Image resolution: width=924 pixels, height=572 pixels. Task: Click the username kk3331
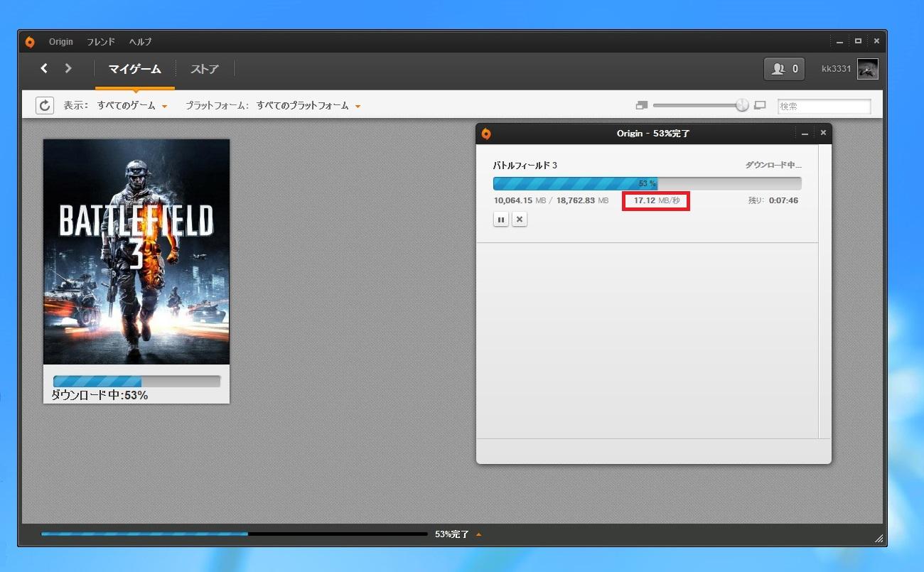click(837, 69)
